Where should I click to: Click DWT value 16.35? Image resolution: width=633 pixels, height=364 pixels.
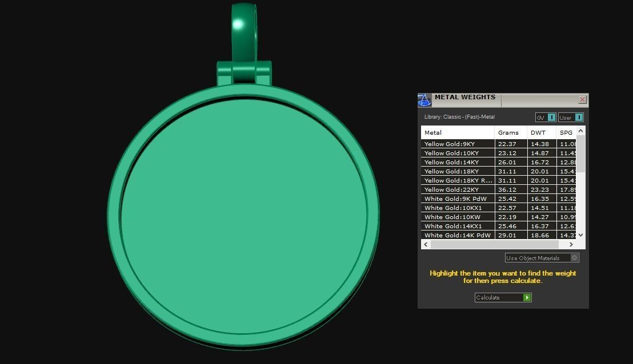pos(540,199)
